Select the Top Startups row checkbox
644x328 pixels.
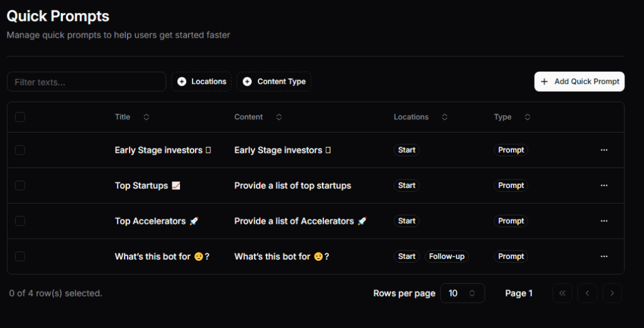[x=20, y=185]
